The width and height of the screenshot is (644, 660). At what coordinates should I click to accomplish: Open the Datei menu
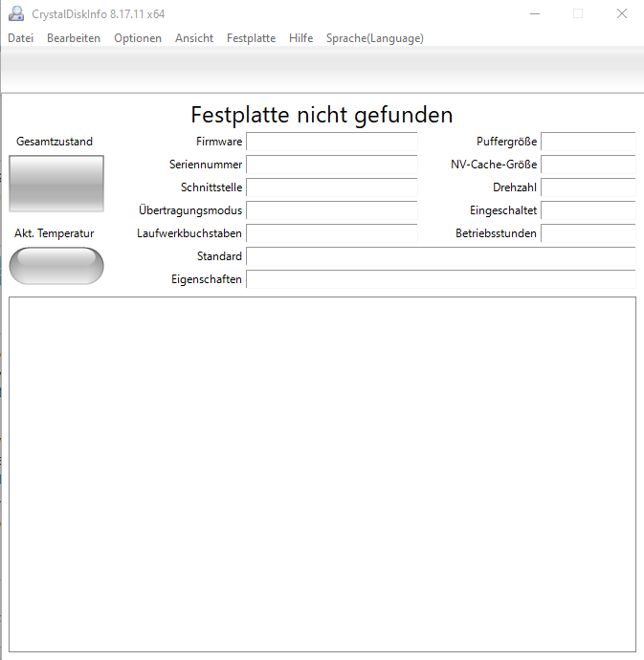point(21,38)
